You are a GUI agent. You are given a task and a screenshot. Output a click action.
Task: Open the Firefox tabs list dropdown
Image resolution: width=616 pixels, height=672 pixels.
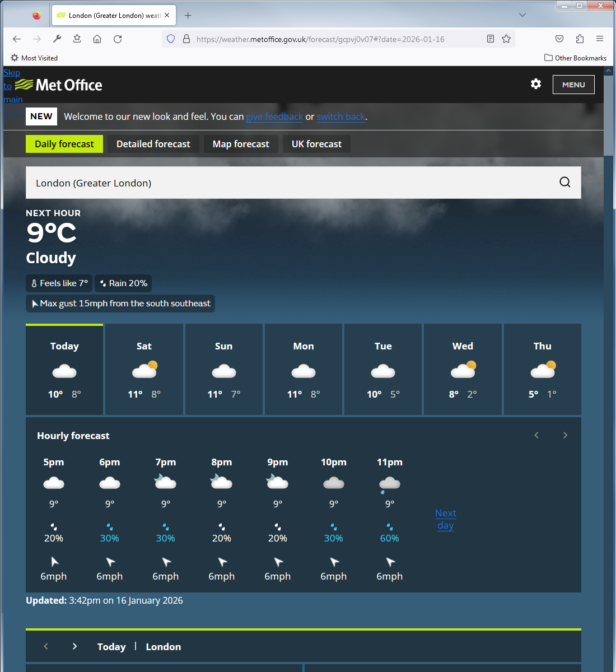[522, 15]
